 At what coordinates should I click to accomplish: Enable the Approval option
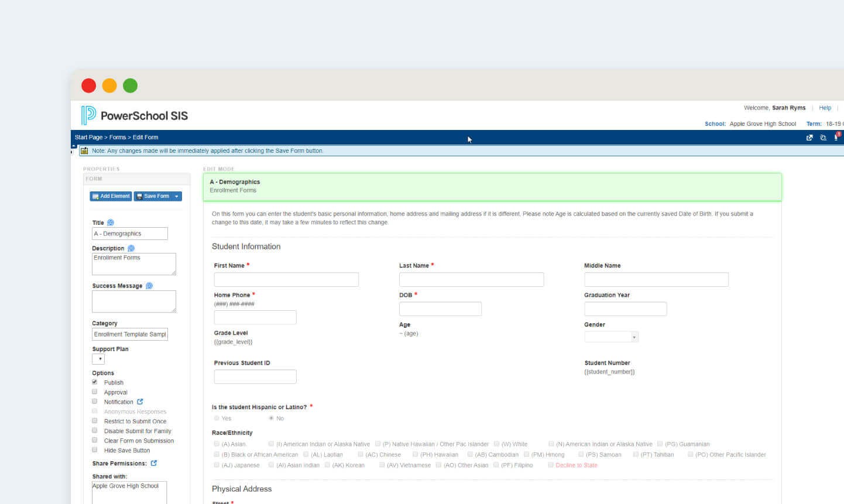(95, 392)
